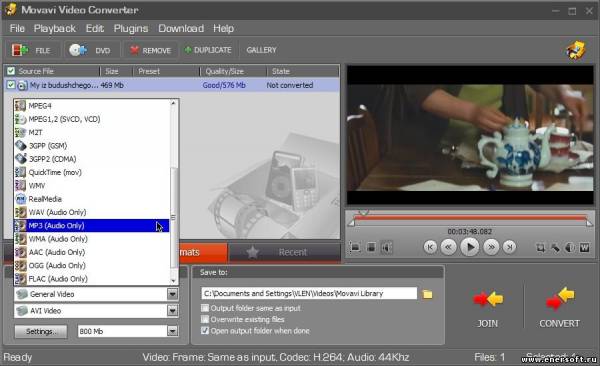Click the watermark W icon
Image resolution: width=600 pixels, height=366 pixels.
pos(584,248)
